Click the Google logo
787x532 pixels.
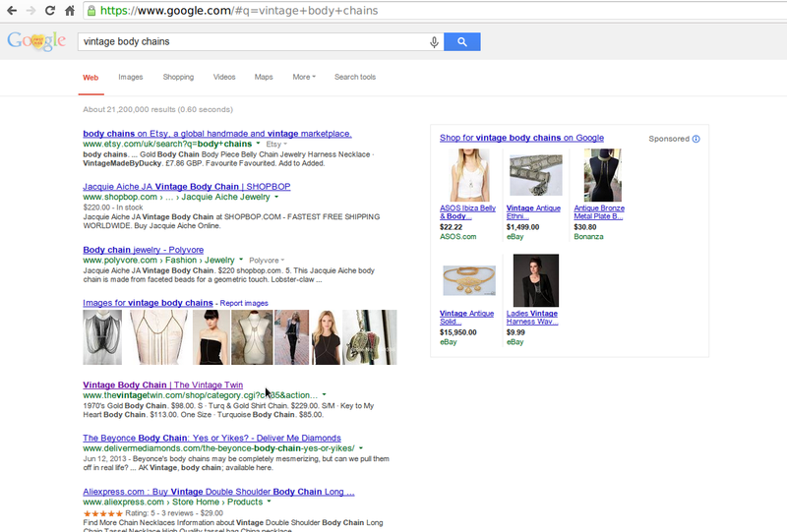coord(36,41)
